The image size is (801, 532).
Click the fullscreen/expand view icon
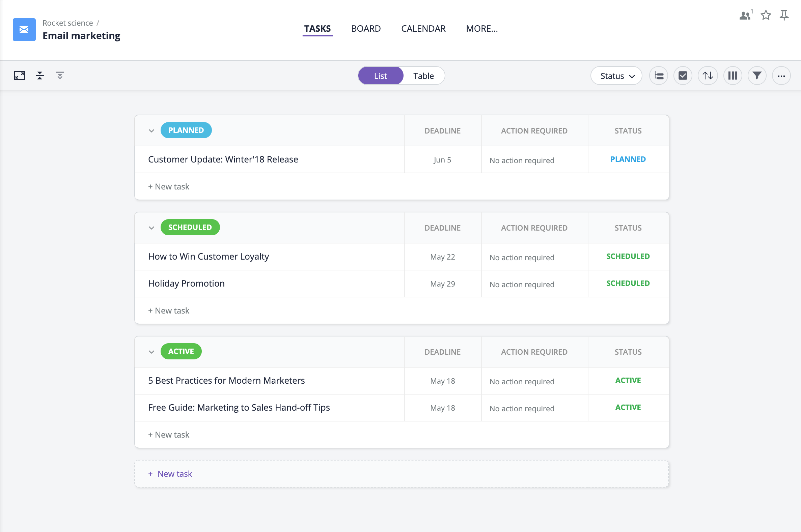click(x=20, y=76)
